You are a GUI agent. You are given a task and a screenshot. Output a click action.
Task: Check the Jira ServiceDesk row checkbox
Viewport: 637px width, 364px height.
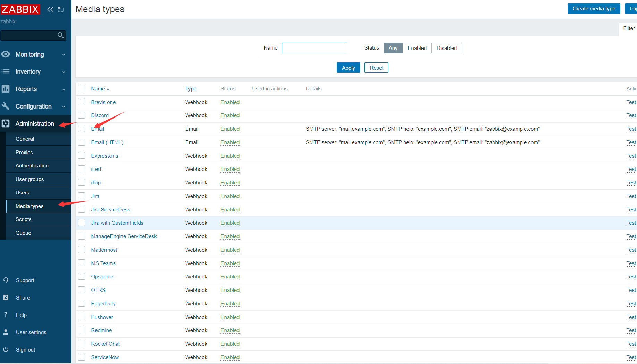pyautogui.click(x=82, y=209)
